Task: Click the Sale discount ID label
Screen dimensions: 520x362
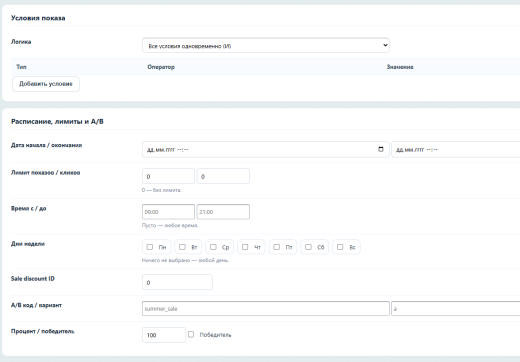Action: click(33, 279)
